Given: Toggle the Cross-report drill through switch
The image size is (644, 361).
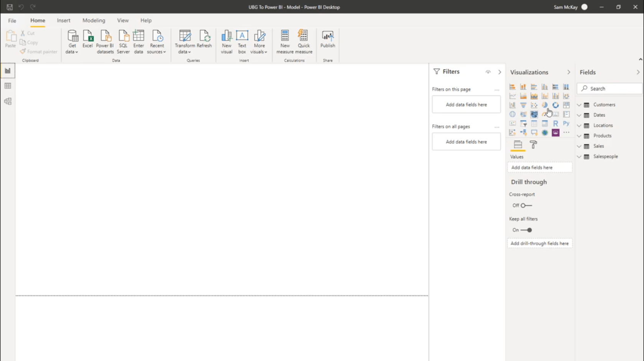Looking at the screenshot, I should (526, 205).
